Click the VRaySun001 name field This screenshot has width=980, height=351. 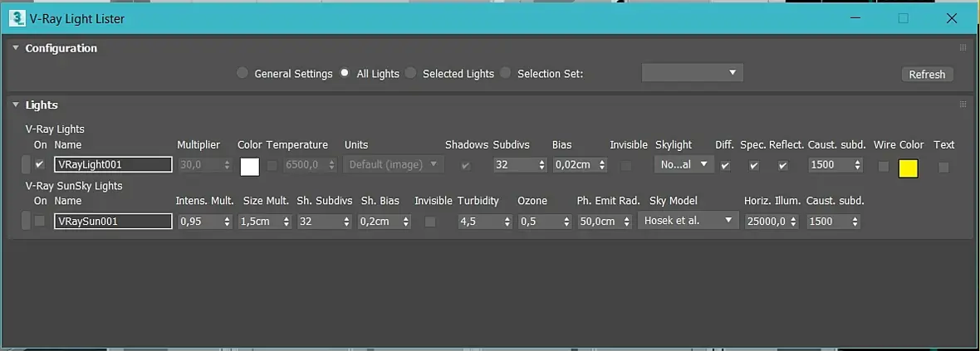point(113,221)
